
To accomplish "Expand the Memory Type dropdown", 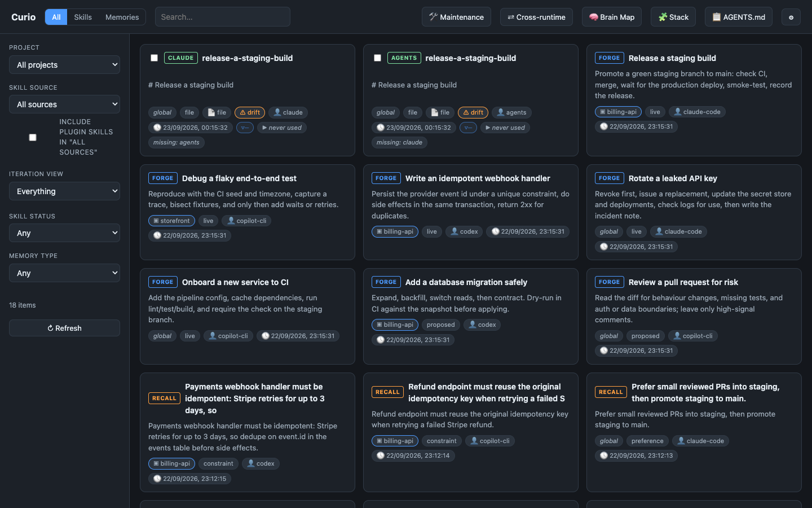I will pos(64,273).
